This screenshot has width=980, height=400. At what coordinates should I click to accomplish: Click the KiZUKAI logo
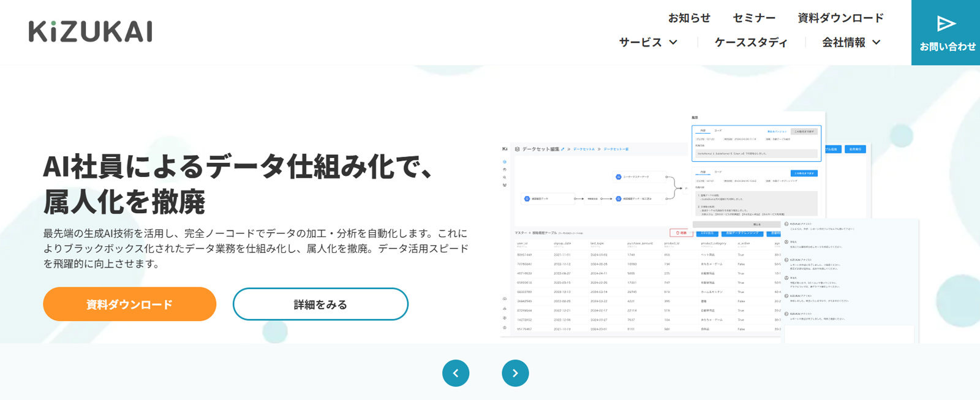point(91,32)
